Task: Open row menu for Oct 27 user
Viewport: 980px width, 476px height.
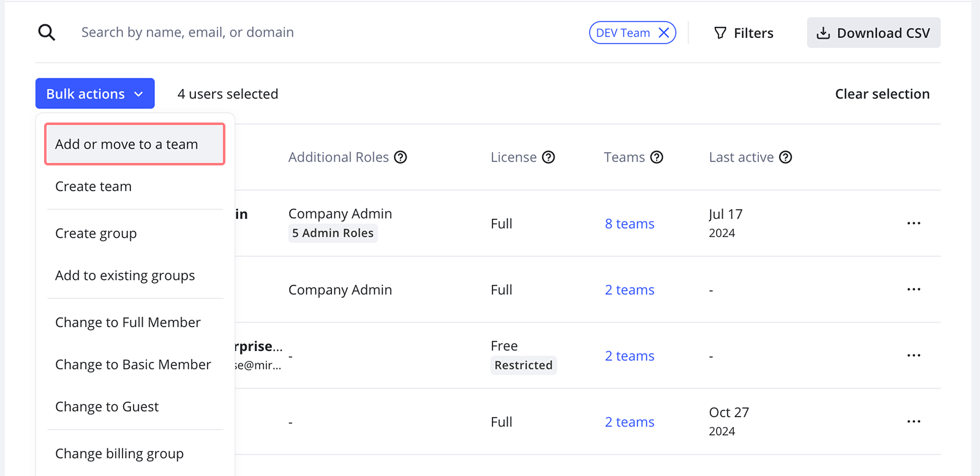Action: coord(913,422)
